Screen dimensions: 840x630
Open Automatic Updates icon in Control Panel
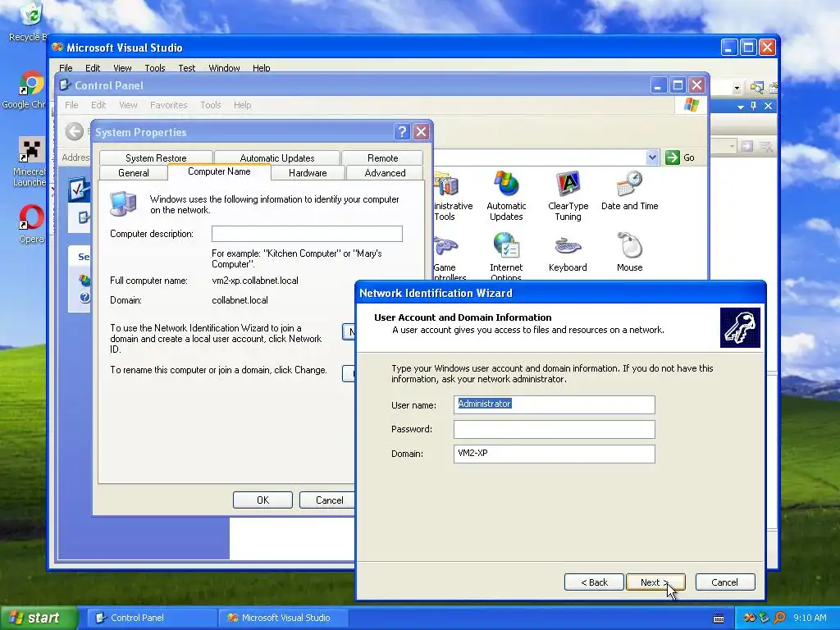(506, 195)
